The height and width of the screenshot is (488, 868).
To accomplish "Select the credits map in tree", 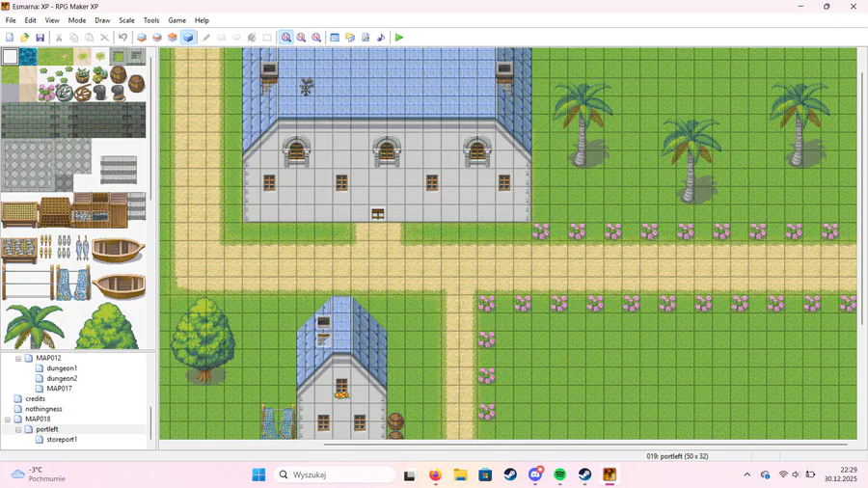I will [36, 399].
